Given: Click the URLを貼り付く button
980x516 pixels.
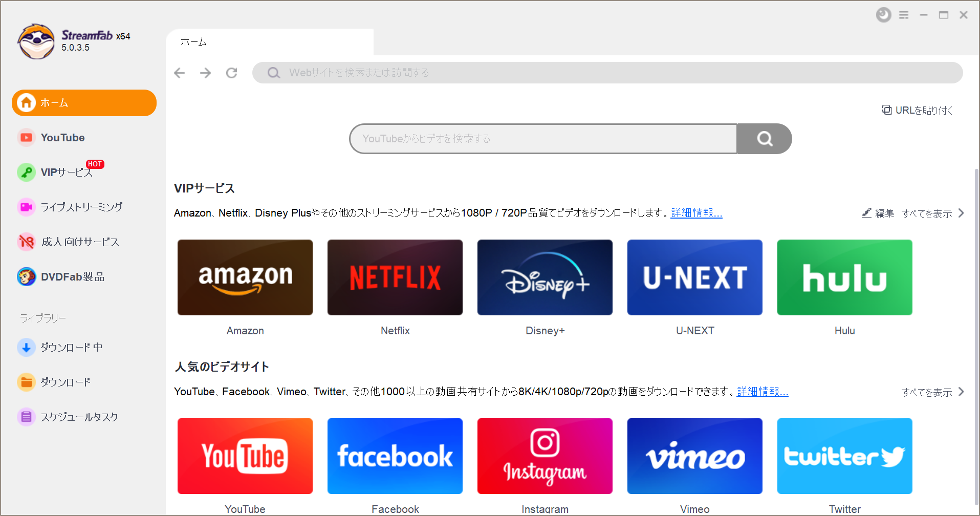Looking at the screenshot, I should point(917,110).
